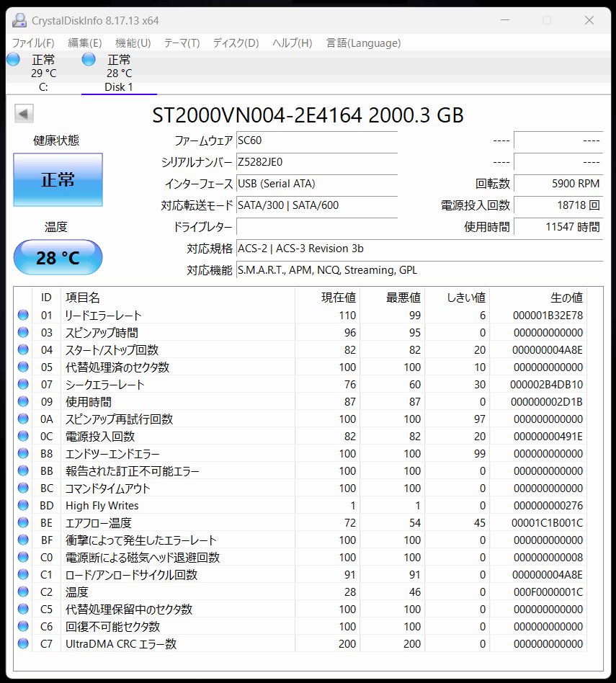616x683 pixels.
Task: Click the disk title ST2000VN004-2E4164 2000.3 GB
Action: [x=308, y=115]
